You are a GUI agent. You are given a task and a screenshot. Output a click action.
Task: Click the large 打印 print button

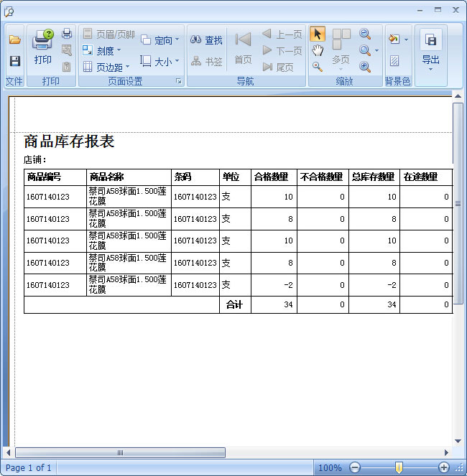pos(42,47)
